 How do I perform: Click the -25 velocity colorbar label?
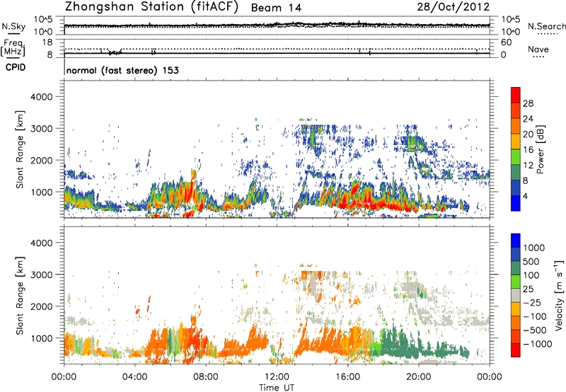tap(532, 302)
